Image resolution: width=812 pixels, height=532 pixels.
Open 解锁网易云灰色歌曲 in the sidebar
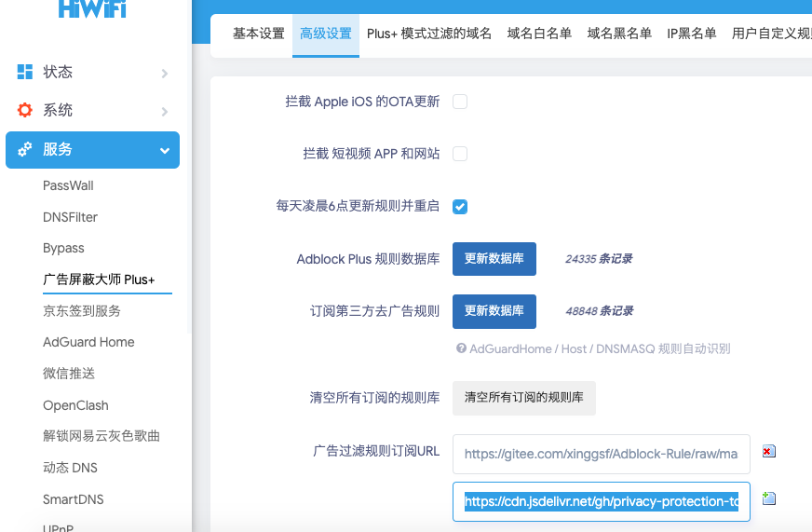coord(101,436)
